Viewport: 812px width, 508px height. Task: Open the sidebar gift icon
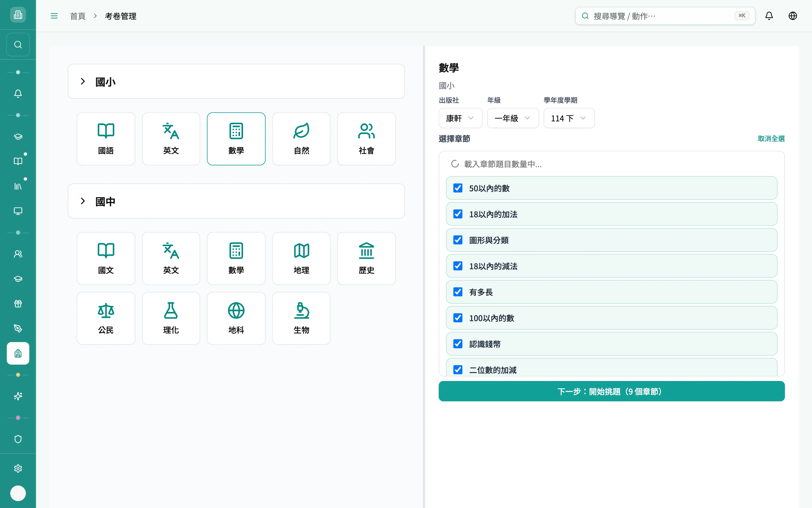pyautogui.click(x=18, y=304)
